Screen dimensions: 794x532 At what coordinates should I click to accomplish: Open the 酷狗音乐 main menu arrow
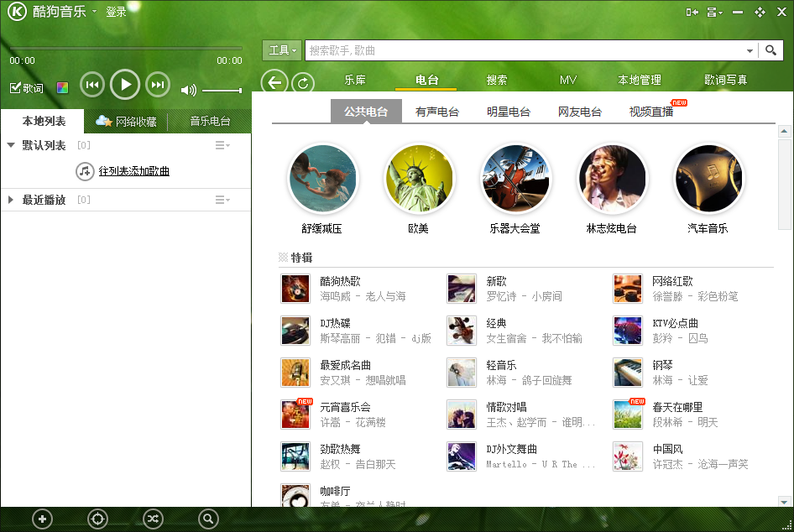pos(94,11)
